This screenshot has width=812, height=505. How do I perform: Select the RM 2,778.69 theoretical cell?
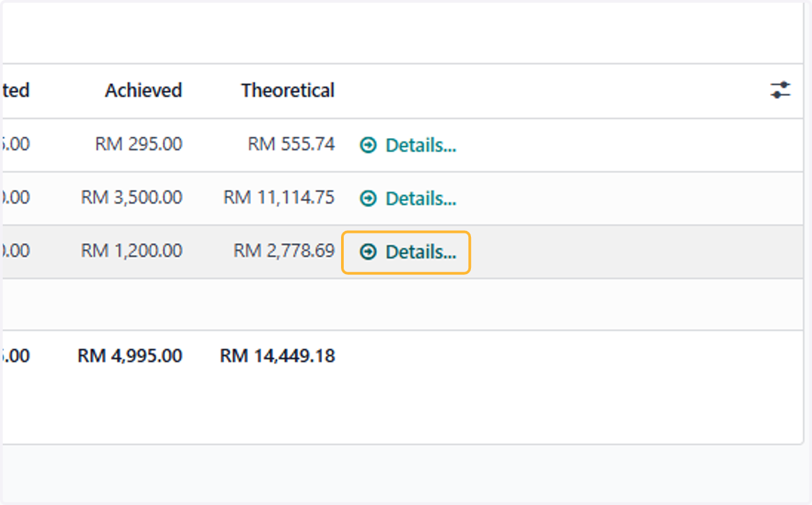pos(284,251)
